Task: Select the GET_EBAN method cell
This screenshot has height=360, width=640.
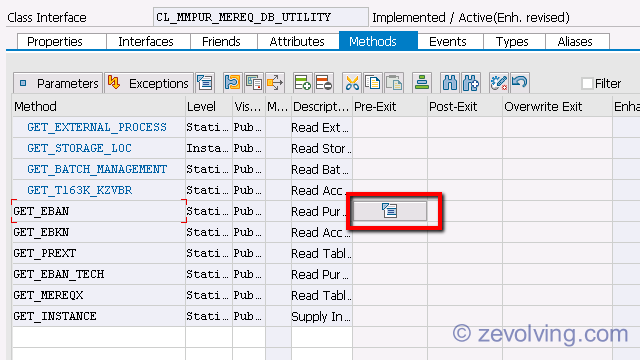Action: click(99, 211)
